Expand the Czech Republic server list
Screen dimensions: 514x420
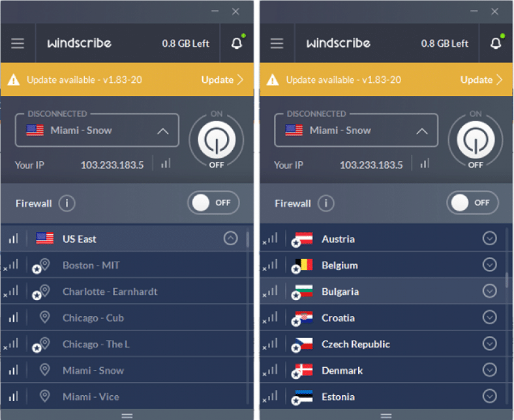click(489, 344)
